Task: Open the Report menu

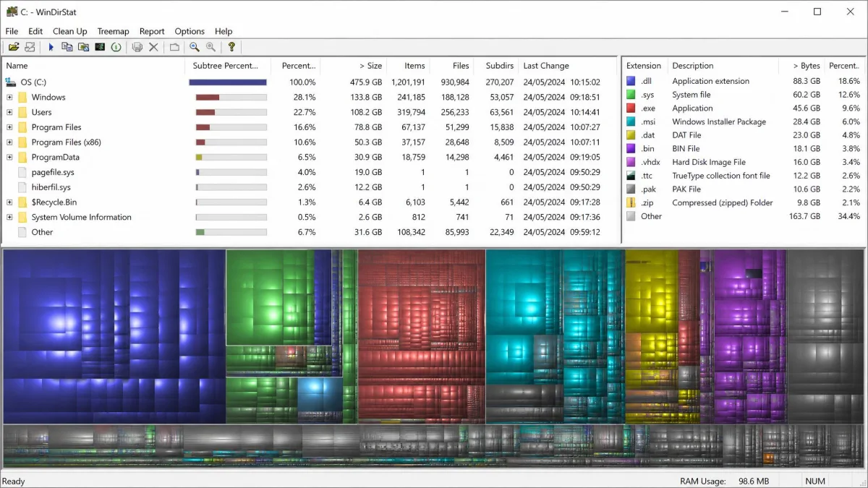Action: click(152, 31)
